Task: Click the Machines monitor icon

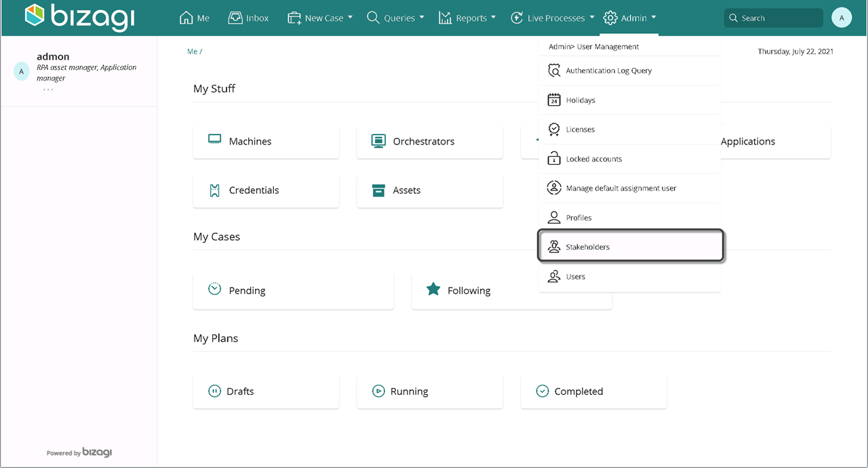Action: pyautogui.click(x=215, y=140)
